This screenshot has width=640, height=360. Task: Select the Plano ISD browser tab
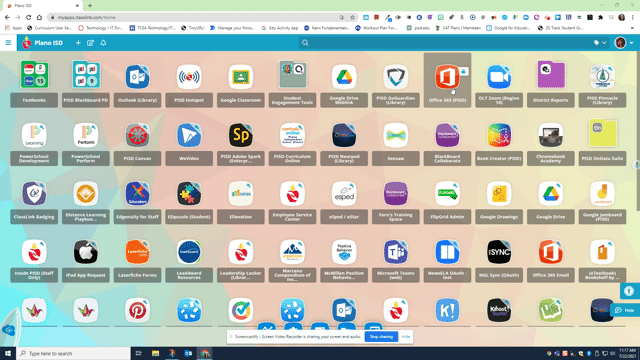[x=41, y=5]
